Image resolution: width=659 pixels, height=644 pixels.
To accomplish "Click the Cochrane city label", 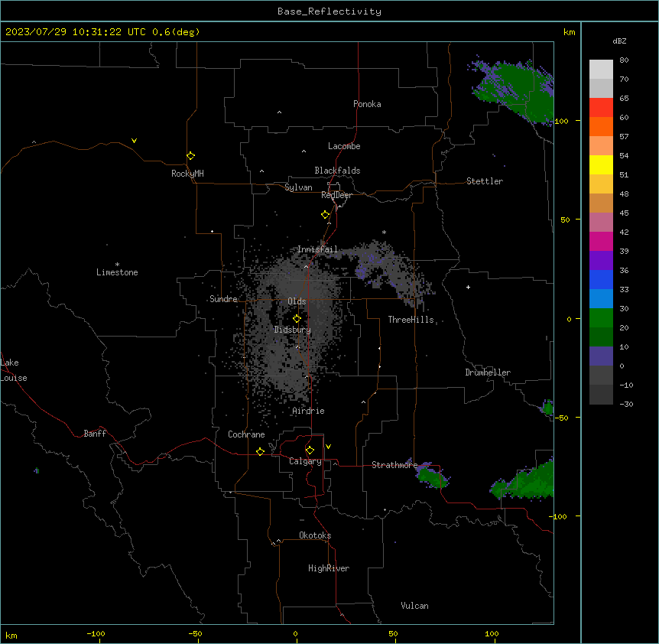I will (246, 434).
